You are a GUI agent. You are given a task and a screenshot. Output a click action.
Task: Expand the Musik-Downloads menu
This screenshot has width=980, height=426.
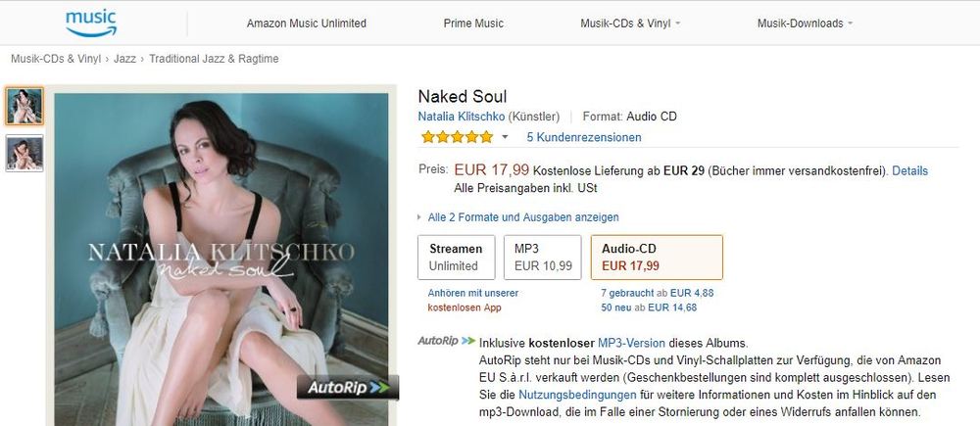click(x=805, y=23)
